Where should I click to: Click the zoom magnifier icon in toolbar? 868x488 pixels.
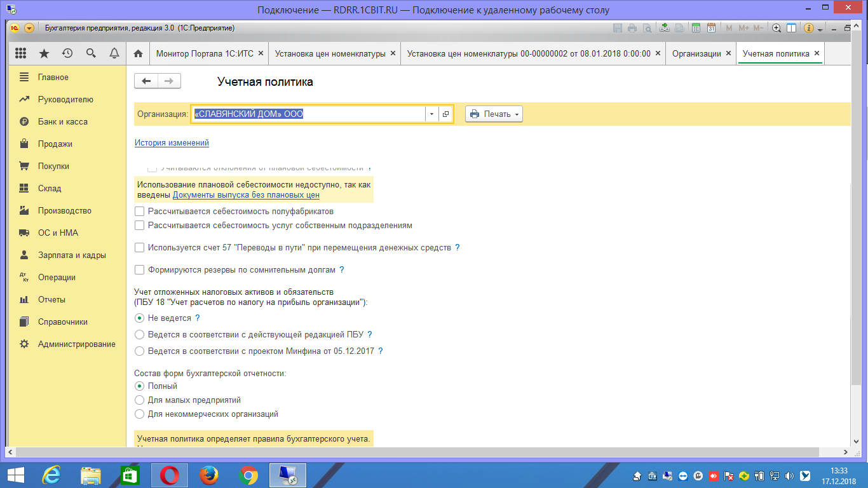click(776, 28)
